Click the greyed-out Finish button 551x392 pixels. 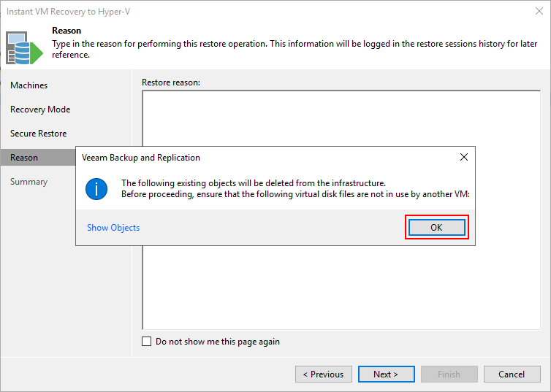449,374
